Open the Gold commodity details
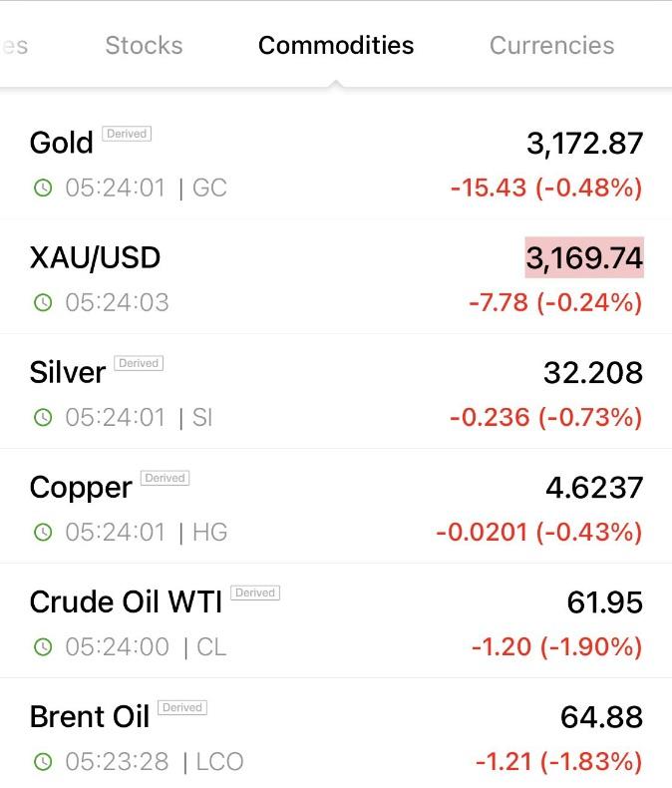The height and width of the screenshot is (788, 672). [336, 162]
